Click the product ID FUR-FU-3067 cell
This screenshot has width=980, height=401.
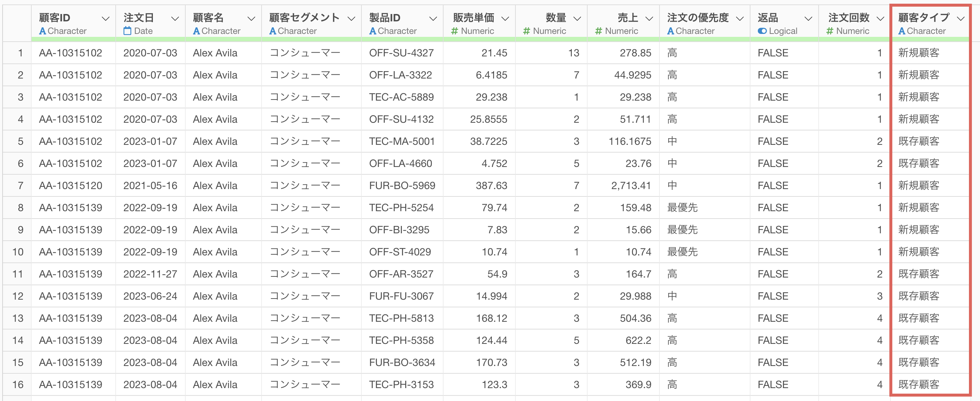click(401, 296)
